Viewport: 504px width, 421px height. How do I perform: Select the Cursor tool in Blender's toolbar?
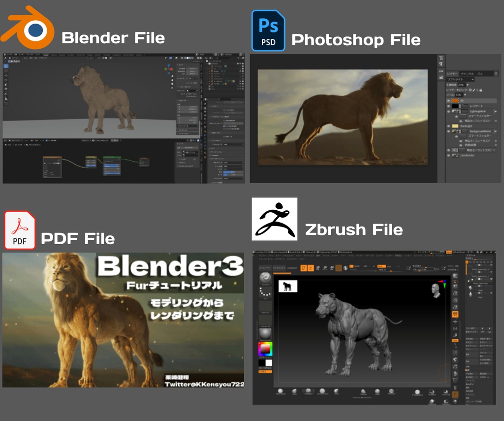pos(6,70)
